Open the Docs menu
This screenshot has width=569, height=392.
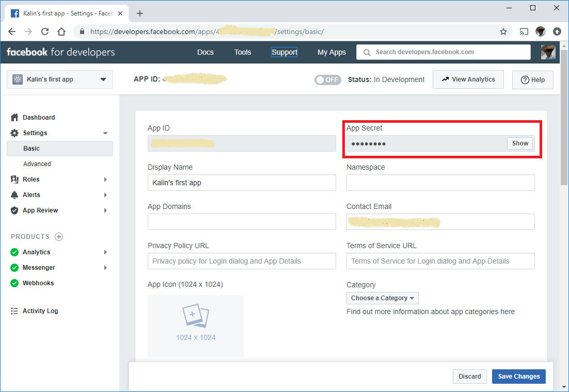click(x=206, y=52)
